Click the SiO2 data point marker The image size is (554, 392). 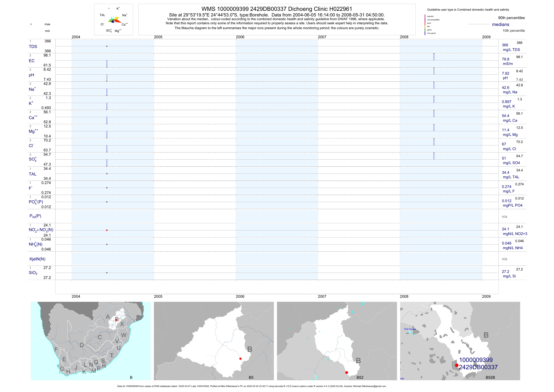click(107, 273)
